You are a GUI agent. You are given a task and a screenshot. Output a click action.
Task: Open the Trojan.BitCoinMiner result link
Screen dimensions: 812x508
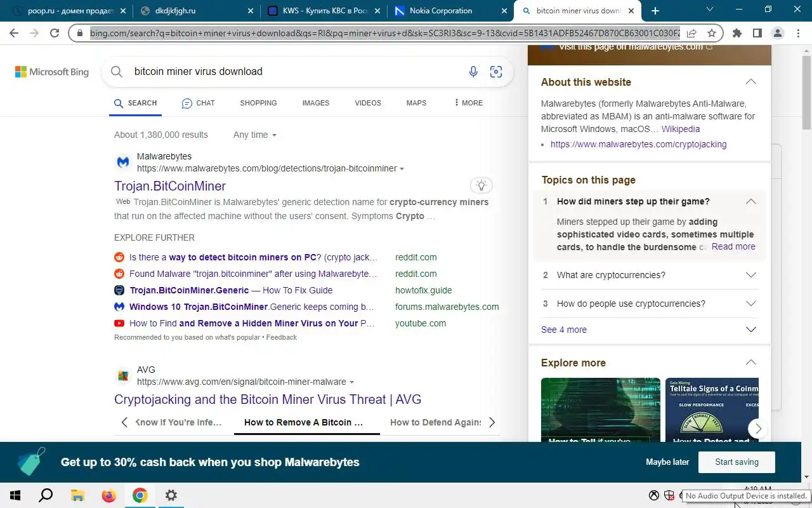click(x=170, y=186)
